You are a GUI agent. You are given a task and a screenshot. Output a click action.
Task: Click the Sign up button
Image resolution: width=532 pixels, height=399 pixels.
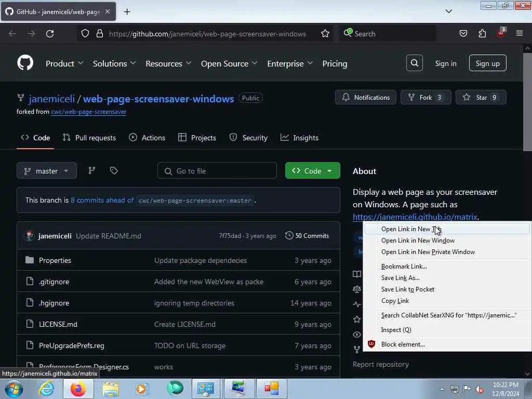(487, 63)
